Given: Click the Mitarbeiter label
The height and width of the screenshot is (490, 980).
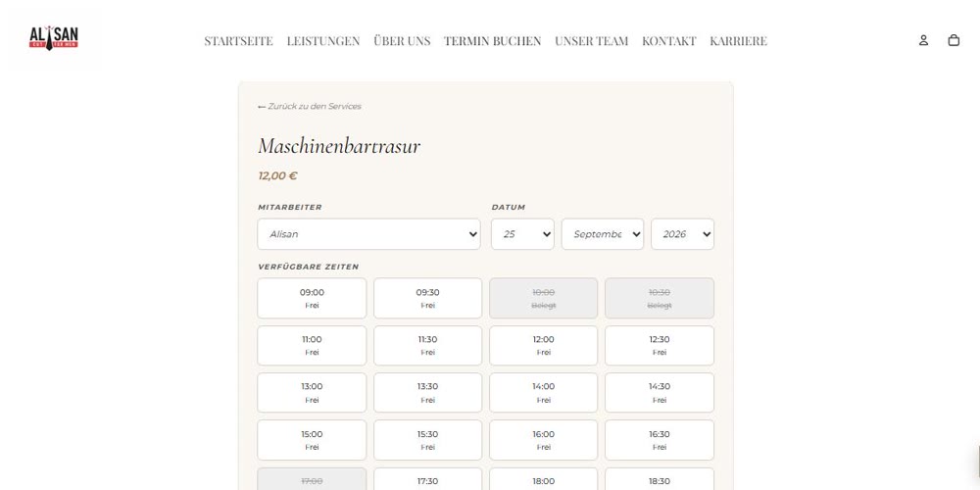Looking at the screenshot, I should [x=290, y=207].
